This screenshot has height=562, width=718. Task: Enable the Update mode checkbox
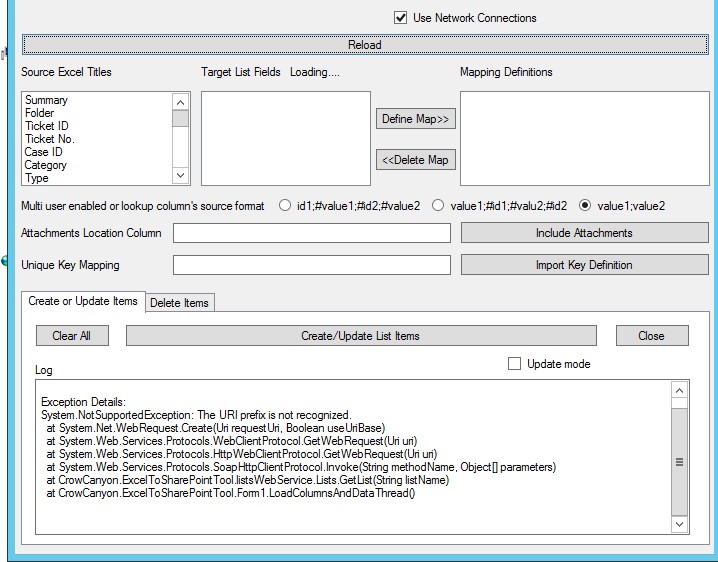[x=515, y=364]
